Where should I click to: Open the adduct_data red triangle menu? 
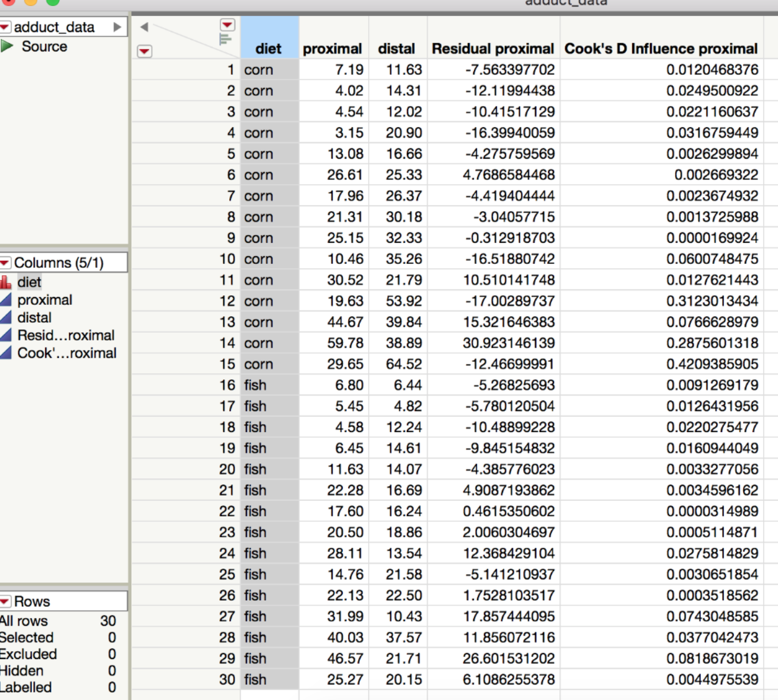tap(5, 27)
